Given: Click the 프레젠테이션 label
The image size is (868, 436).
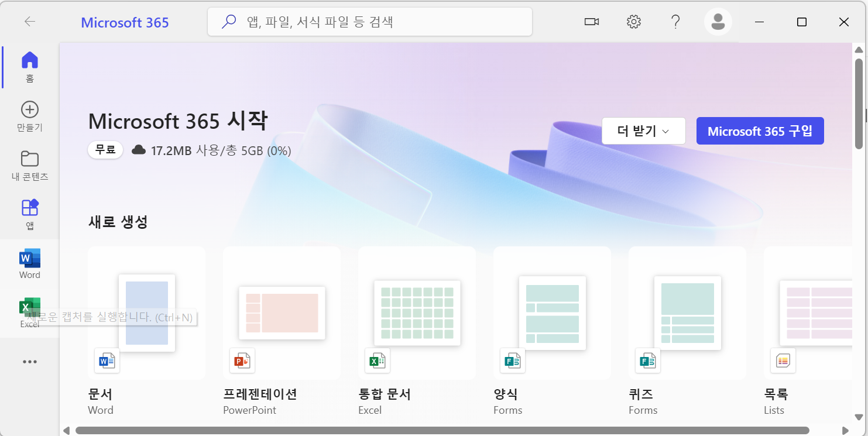Looking at the screenshot, I should click(260, 394).
